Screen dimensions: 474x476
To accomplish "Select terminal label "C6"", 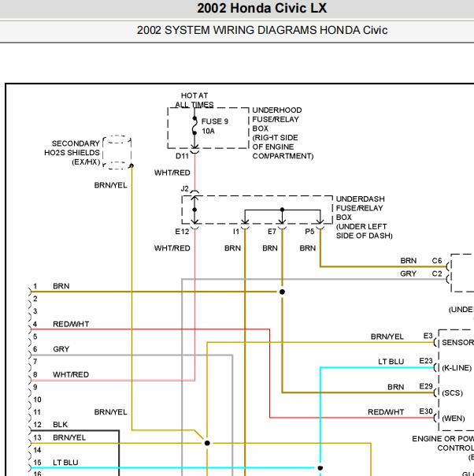I will point(437,261).
